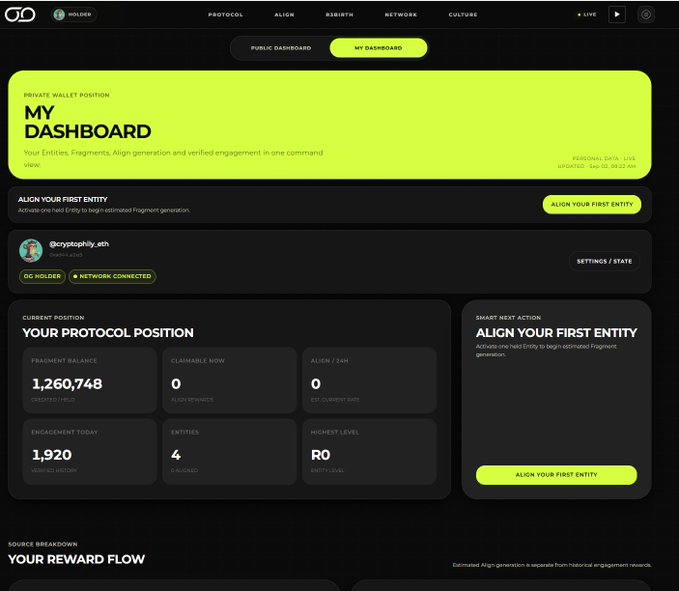Open the PROTOCOL menu item

coord(226,15)
